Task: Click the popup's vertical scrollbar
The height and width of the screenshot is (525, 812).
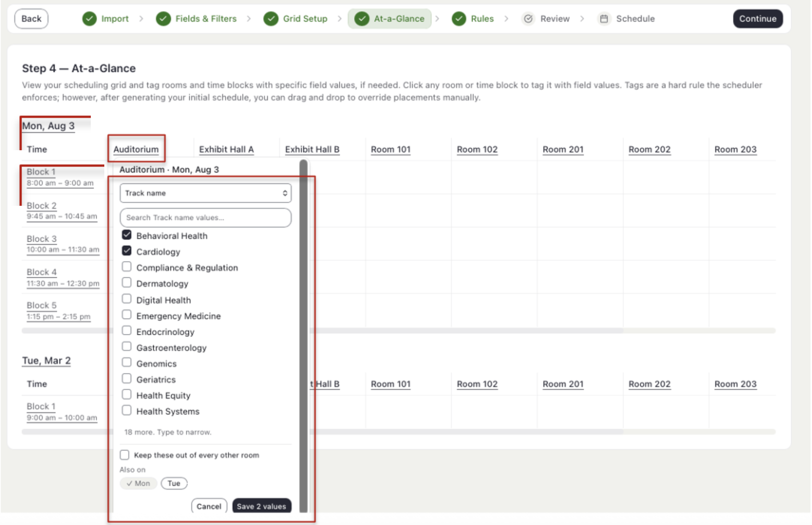Action: pos(304,336)
